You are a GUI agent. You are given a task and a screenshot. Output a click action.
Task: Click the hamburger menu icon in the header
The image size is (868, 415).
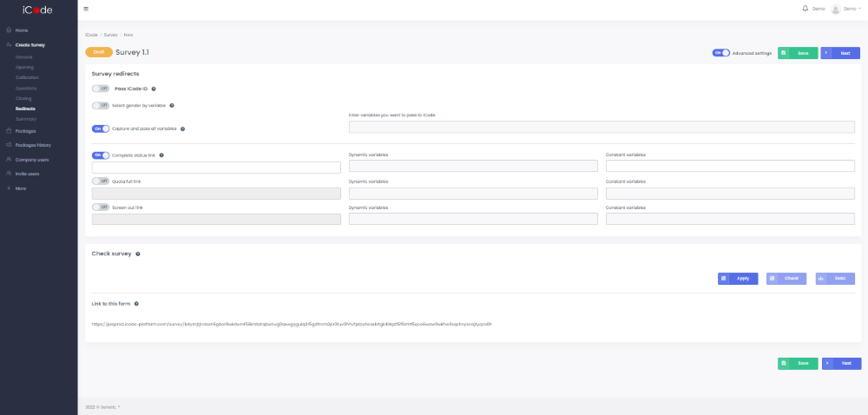click(x=85, y=9)
